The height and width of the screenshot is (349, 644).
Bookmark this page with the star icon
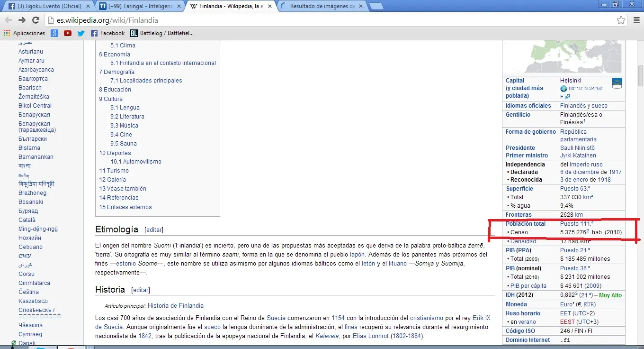[621, 20]
